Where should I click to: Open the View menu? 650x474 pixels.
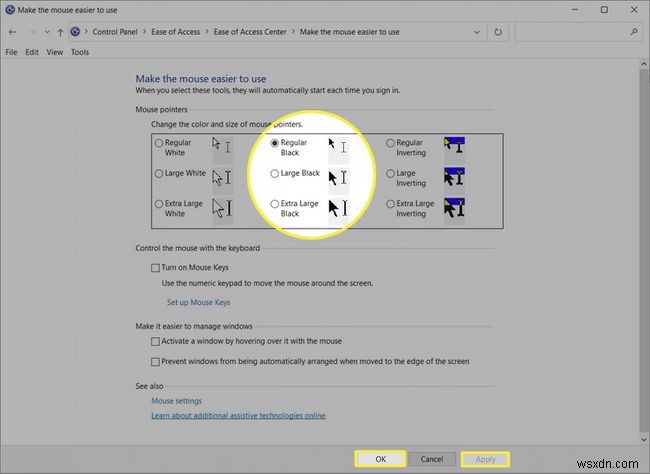(55, 52)
